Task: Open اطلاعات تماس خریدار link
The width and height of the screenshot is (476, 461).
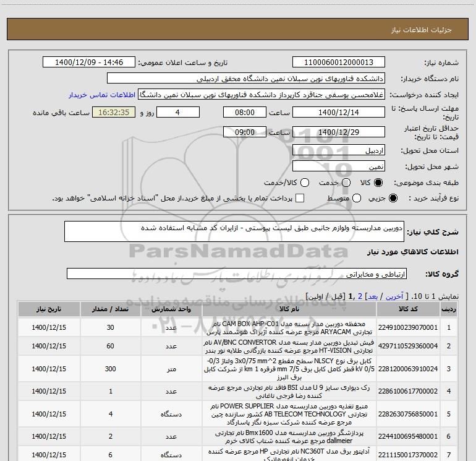Action: tap(102, 95)
